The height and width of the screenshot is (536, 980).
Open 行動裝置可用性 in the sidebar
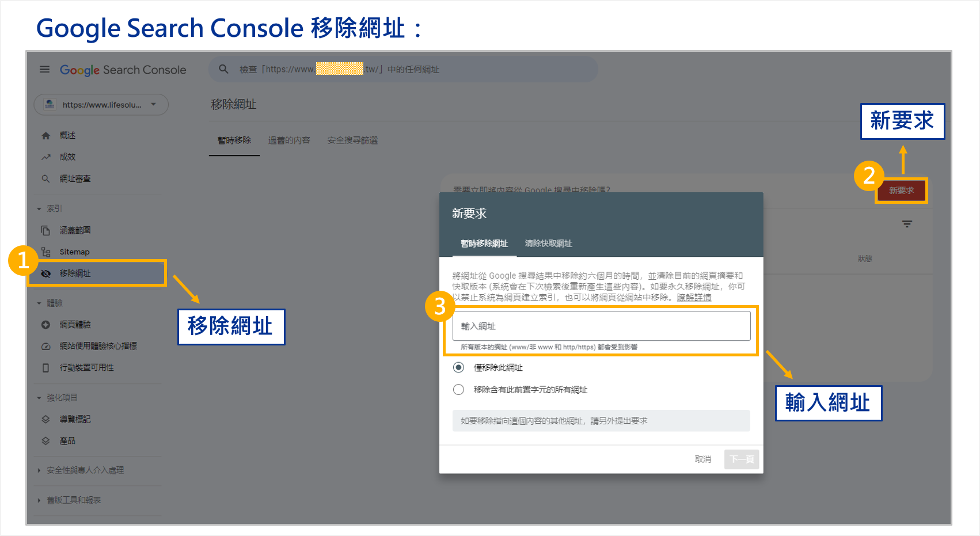(87, 367)
